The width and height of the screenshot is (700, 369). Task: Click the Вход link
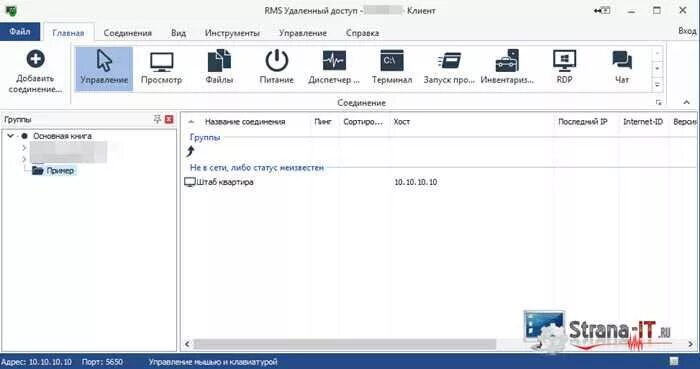pos(687,31)
